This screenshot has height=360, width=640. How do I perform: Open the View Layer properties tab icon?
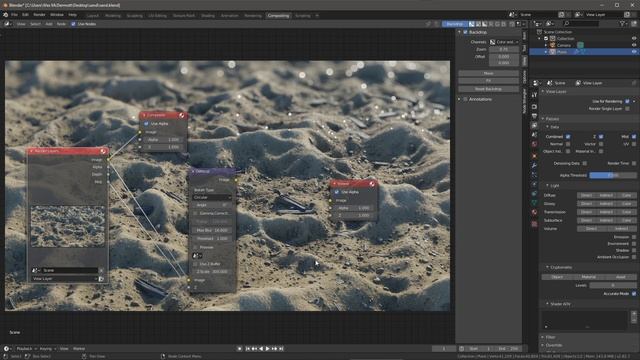tap(534, 126)
